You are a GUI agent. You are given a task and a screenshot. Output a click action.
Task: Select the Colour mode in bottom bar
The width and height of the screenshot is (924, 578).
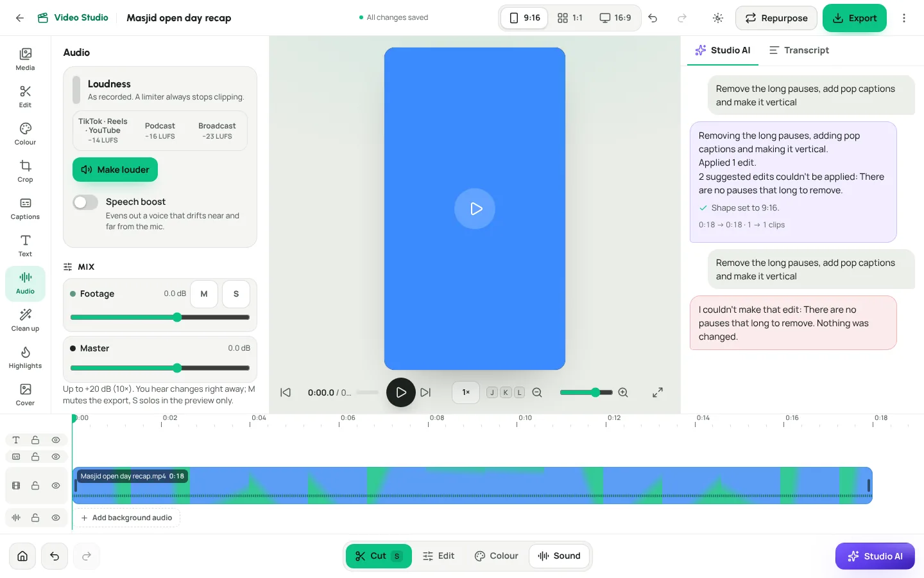497,556
